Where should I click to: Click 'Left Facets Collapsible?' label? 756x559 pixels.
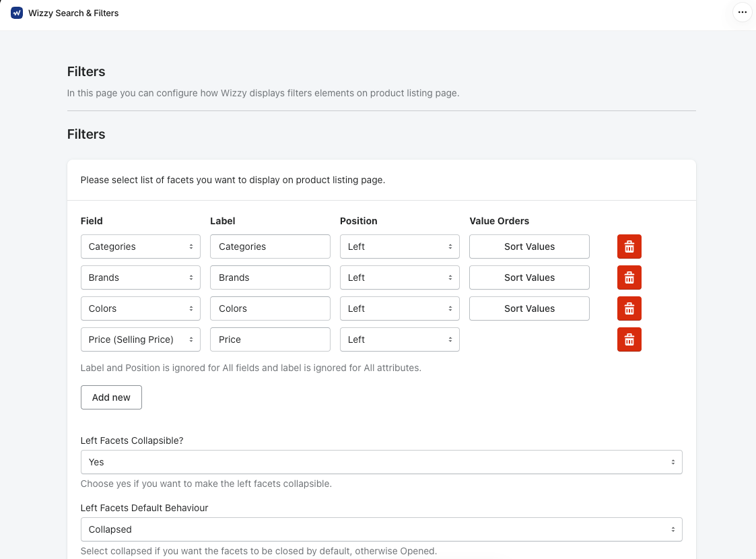coord(132,441)
